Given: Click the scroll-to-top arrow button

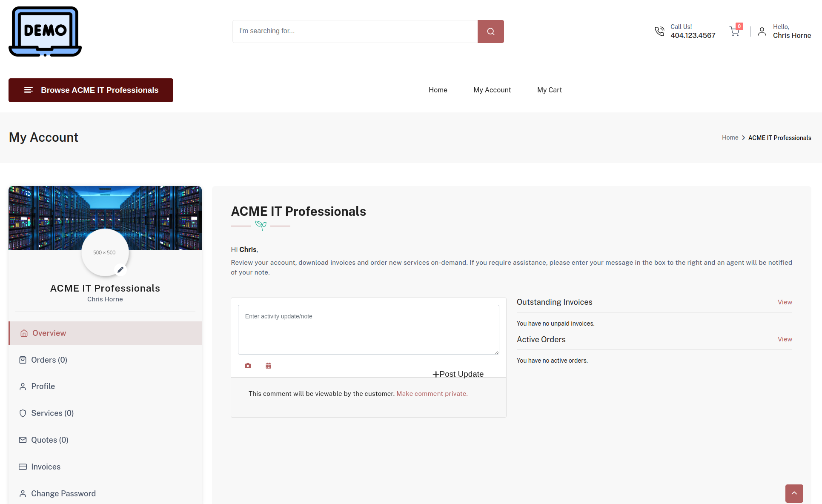Looking at the screenshot, I should point(794,493).
